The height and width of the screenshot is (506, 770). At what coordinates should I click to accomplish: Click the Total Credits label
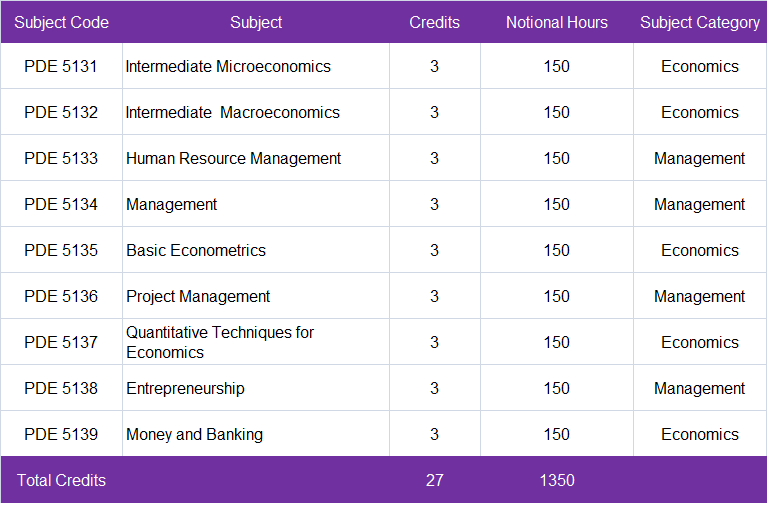coord(61,481)
